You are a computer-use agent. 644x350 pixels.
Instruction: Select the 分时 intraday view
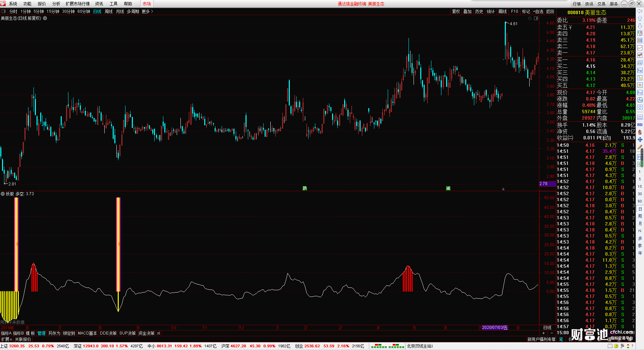[x=13, y=11]
